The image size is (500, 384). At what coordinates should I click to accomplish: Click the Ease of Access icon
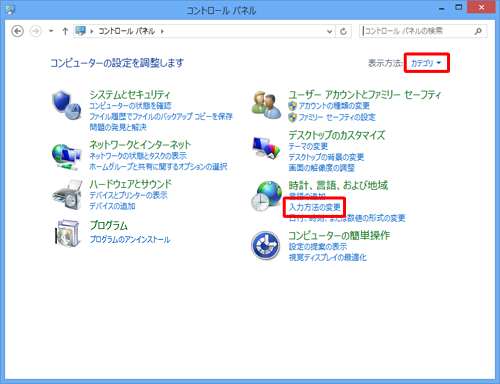click(x=266, y=246)
